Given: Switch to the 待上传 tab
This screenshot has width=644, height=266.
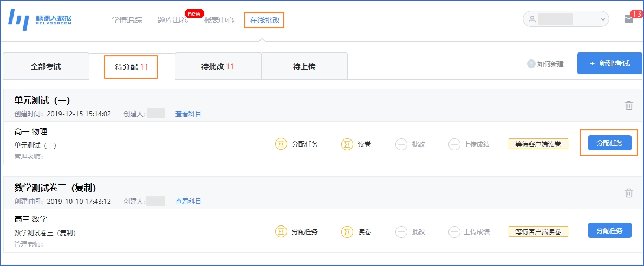Looking at the screenshot, I should [304, 66].
